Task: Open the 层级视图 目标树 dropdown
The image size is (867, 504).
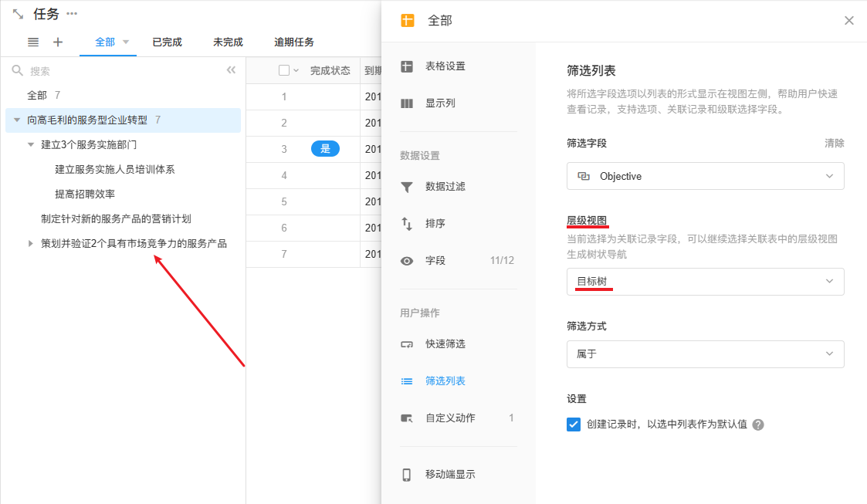Action: pos(705,282)
